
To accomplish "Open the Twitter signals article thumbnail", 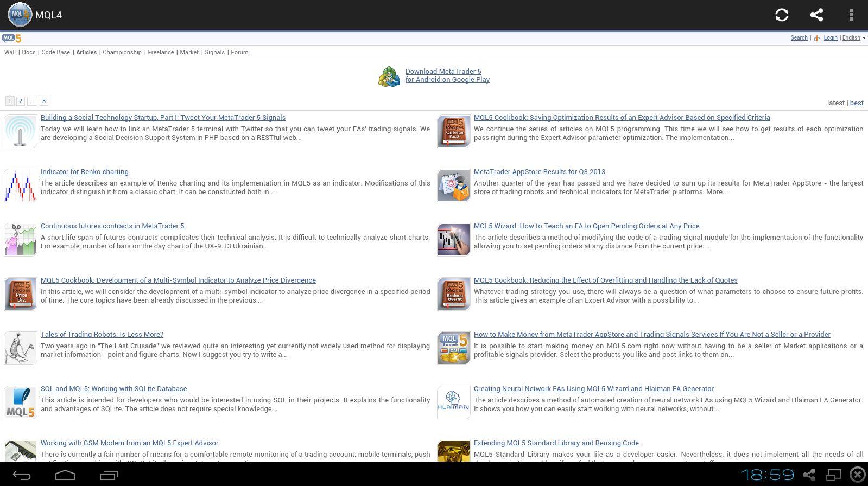I will (x=21, y=131).
